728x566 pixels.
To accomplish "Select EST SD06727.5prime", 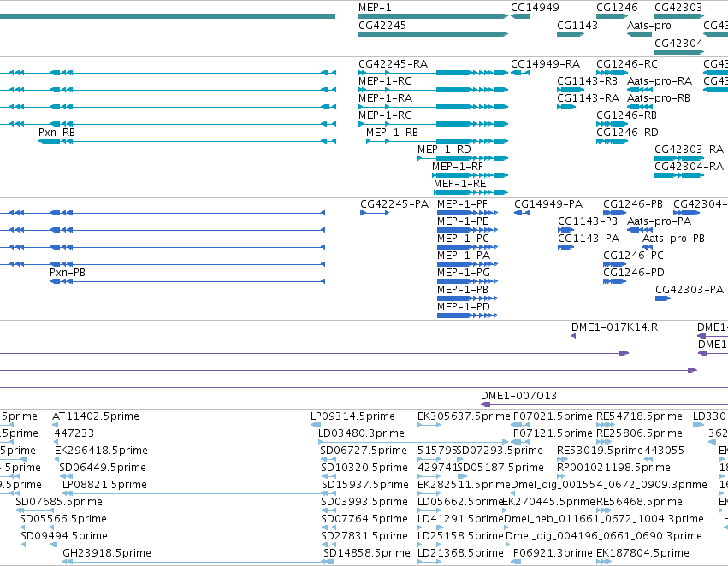I will 328,459.
